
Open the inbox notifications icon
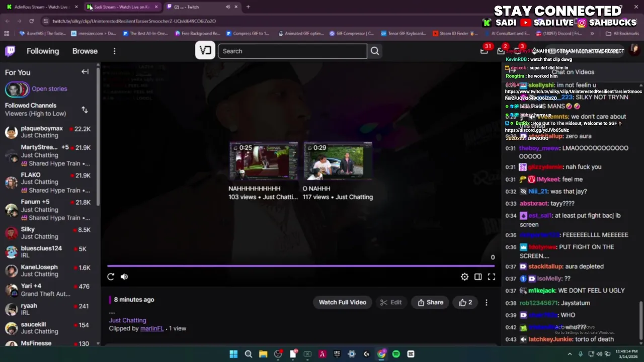[501, 51]
